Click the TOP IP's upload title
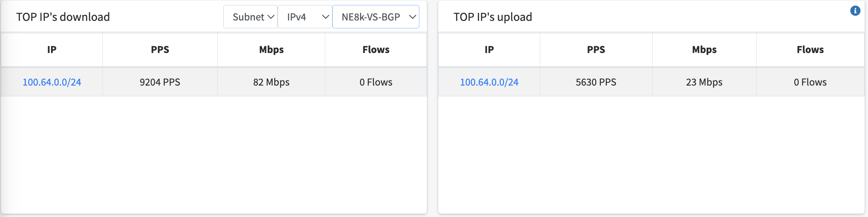Image resolution: width=868 pixels, height=217 pixels. pyautogui.click(x=493, y=17)
